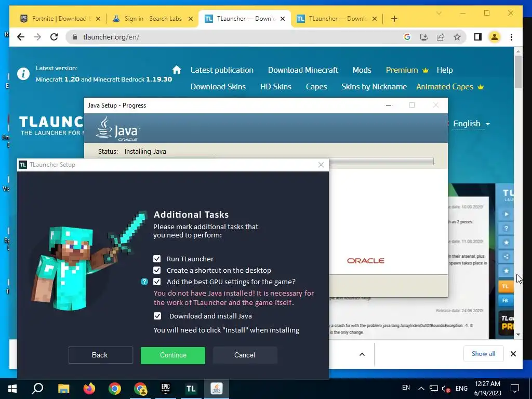The height and width of the screenshot is (399, 532).
Task: Open Skins by Nickname link
Action: pyautogui.click(x=374, y=87)
